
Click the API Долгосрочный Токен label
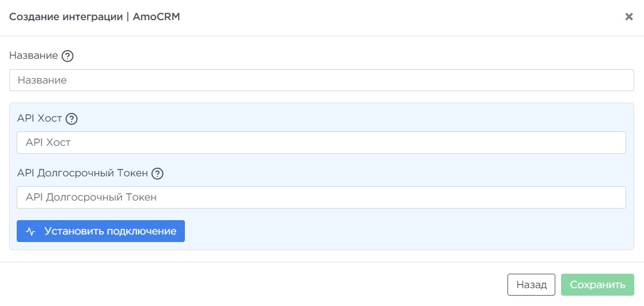(82, 173)
